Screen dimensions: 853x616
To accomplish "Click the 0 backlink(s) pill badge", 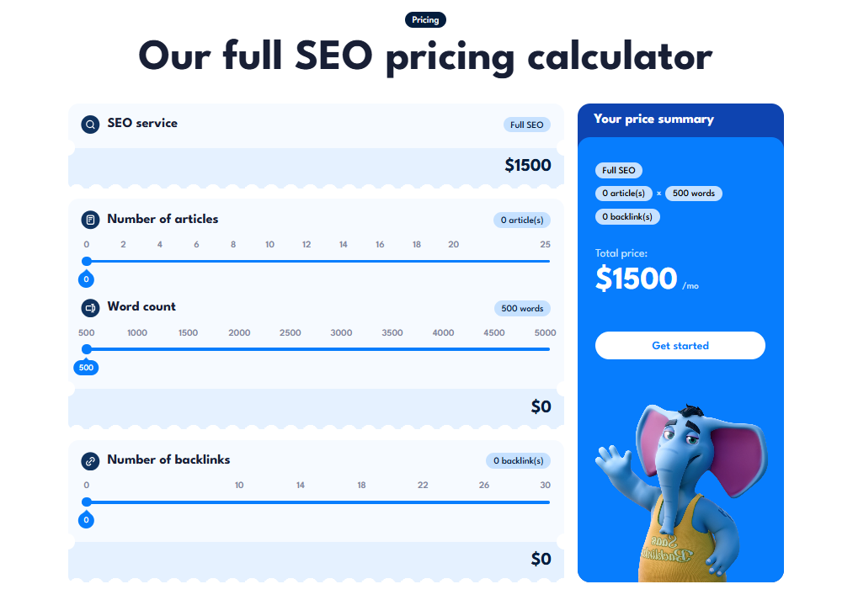I will click(517, 460).
